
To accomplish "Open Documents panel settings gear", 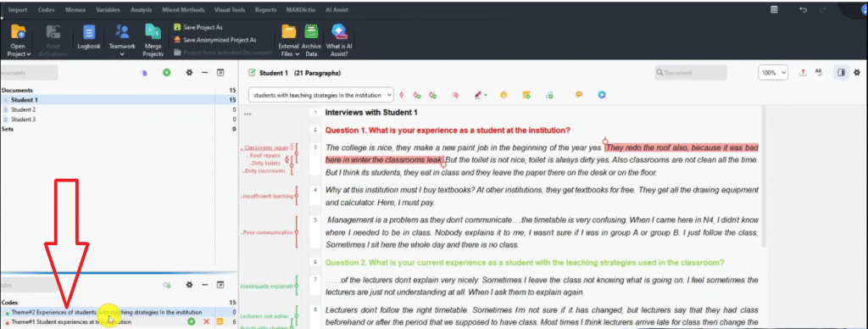I will pos(189,73).
